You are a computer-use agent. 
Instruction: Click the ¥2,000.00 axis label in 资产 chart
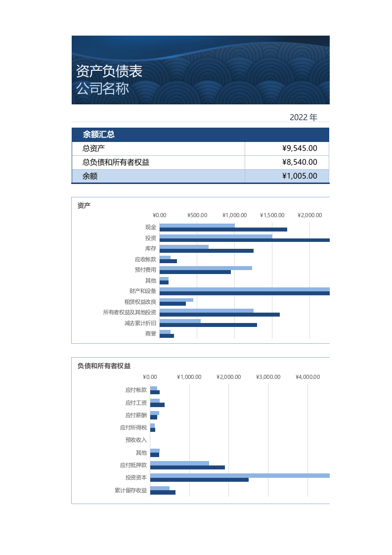(x=309, y=215)
